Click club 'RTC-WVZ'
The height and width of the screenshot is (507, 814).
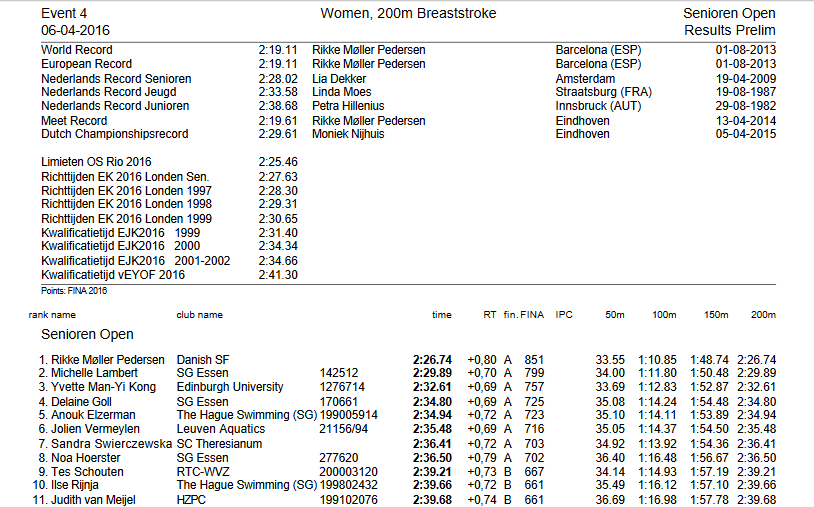pos(203,472)
